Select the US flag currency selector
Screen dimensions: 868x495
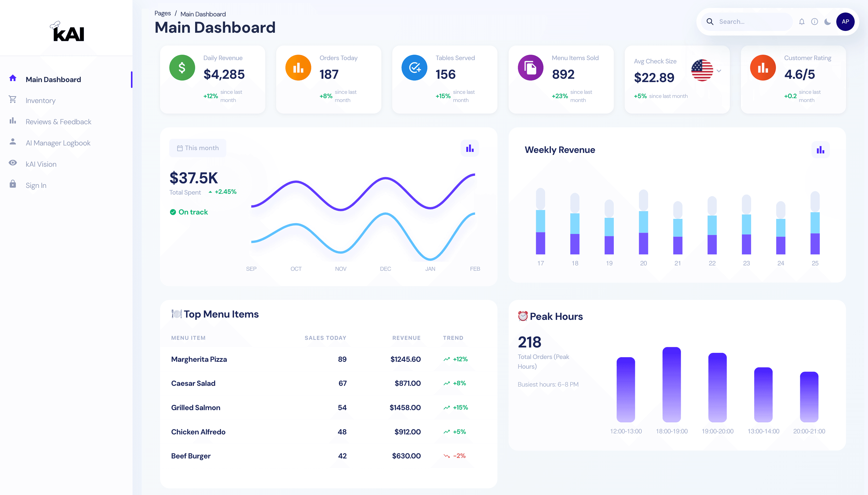[x=702, y=70]
